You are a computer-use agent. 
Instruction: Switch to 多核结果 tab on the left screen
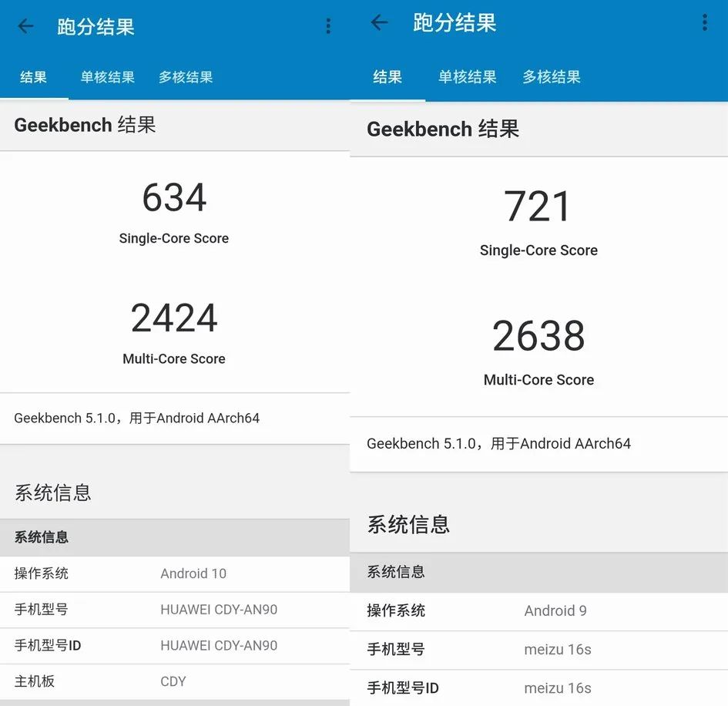186,77
